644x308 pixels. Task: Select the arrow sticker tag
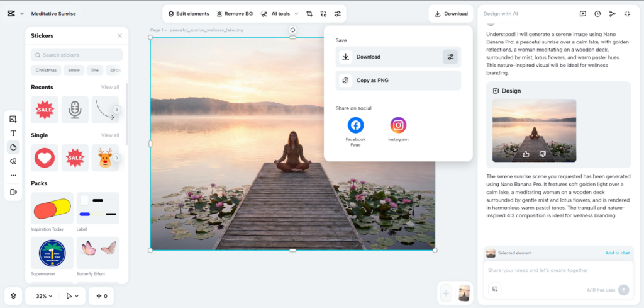[x=74, y=70]
